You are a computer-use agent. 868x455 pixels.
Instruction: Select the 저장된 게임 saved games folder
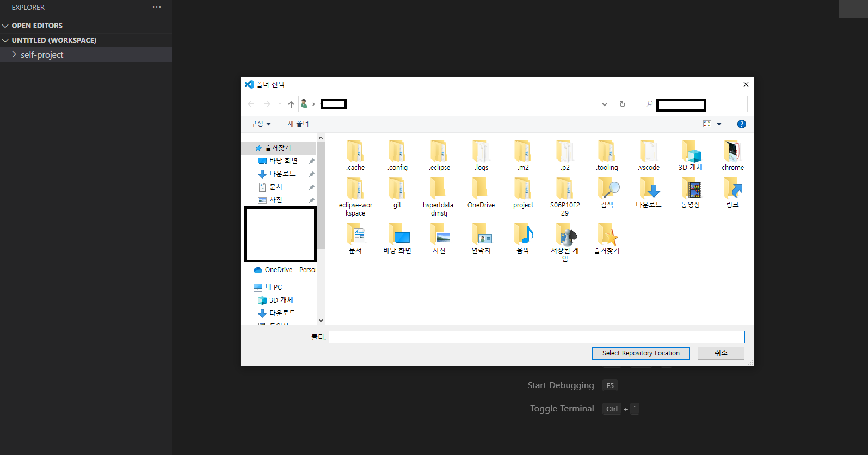click(565, 242)
